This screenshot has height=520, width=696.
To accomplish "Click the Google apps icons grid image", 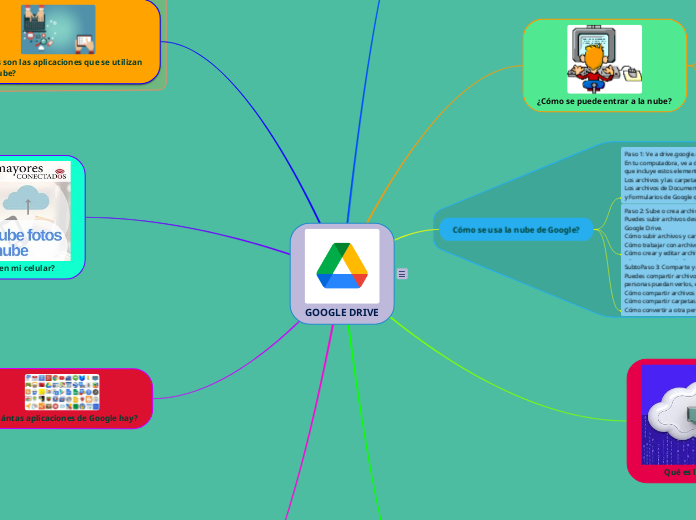I will click(62, 392).
